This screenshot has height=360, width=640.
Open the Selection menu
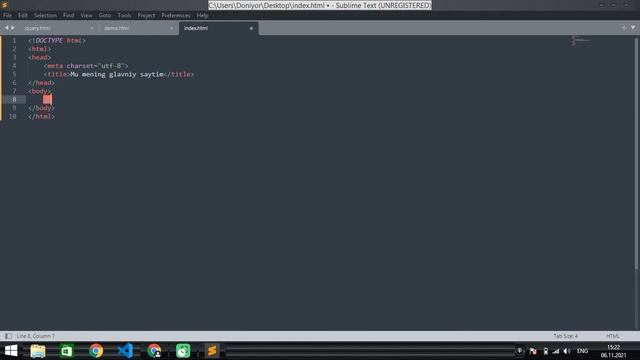tap(45, 16)
